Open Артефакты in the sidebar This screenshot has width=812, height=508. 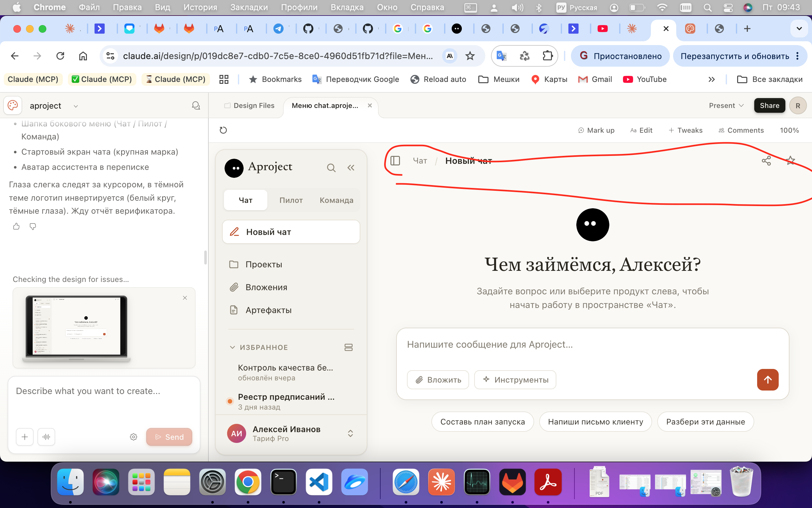(291, 310)
